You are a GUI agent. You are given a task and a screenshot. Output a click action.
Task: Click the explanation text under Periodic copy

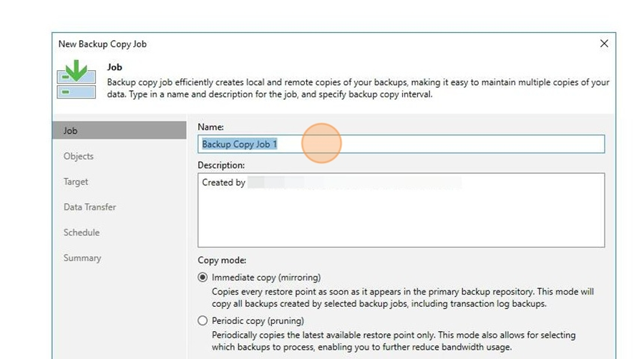(x=394, y=341)
